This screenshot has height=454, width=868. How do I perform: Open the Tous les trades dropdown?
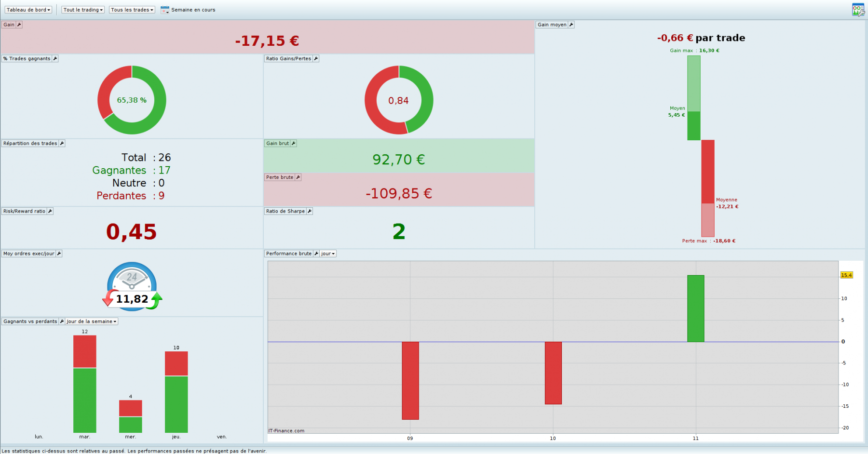click(132, 10)
